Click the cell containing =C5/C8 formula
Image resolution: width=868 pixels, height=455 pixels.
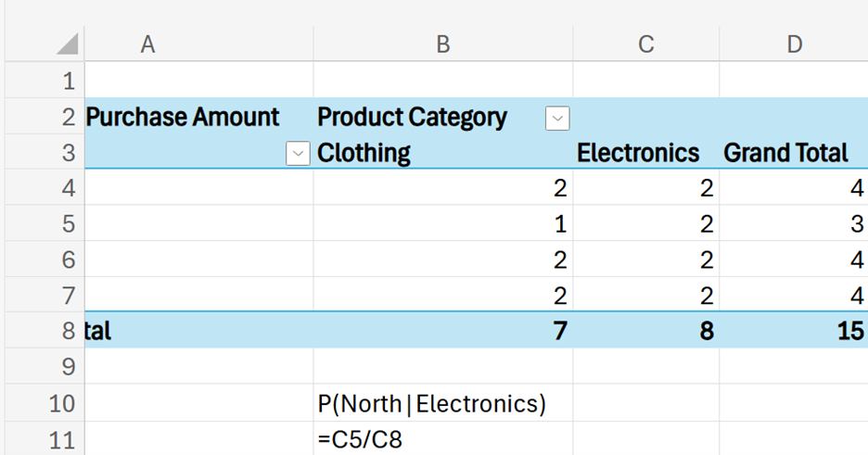(x=442, y=439)
